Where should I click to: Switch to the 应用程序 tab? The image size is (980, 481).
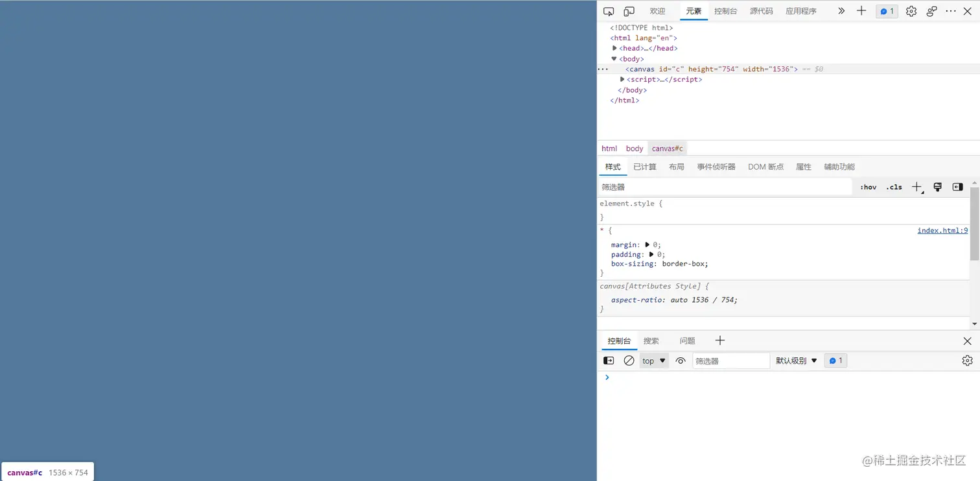[x=801, y=11]
